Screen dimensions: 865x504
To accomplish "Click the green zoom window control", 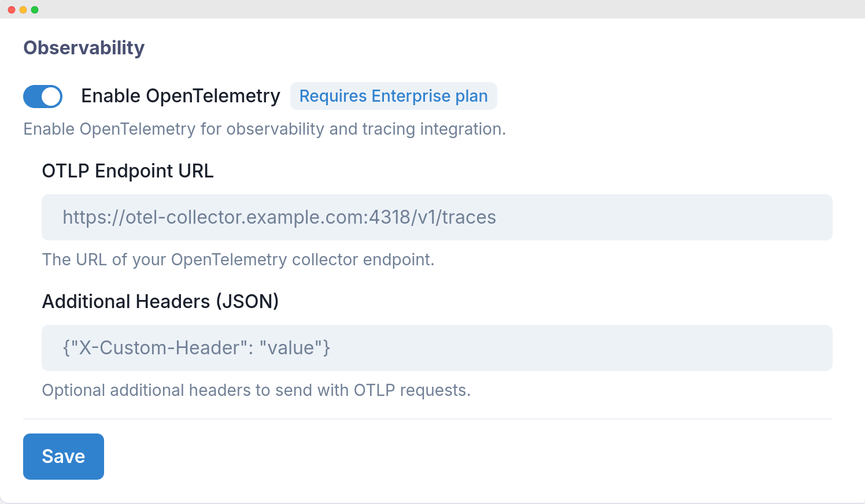I will tap(36, 9).
